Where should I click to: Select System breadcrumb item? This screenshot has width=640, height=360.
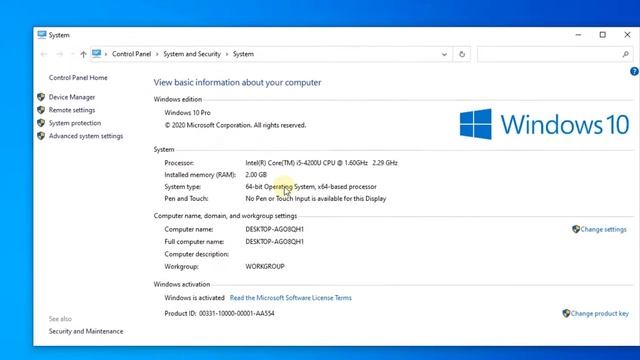pos(243,54)
